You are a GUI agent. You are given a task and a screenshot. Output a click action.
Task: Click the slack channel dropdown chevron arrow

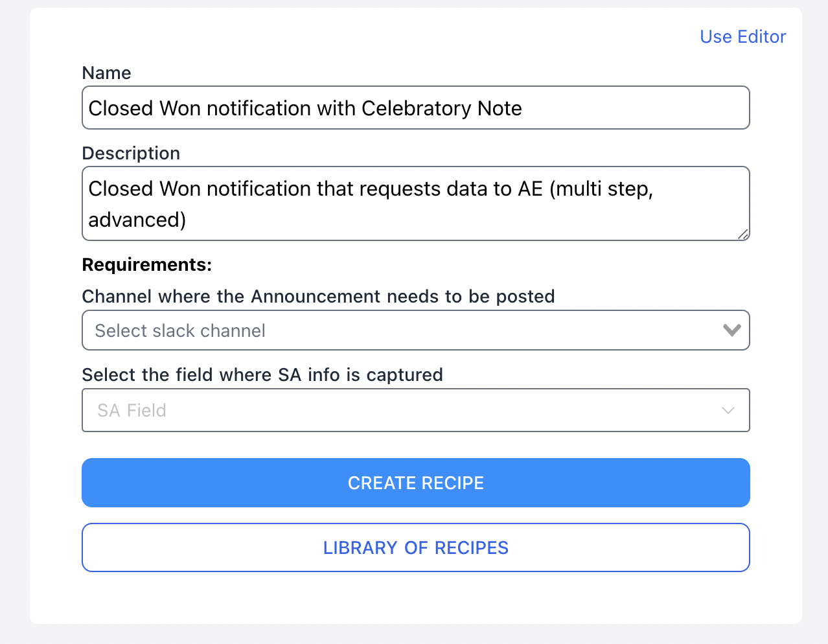tap(731, 330)
